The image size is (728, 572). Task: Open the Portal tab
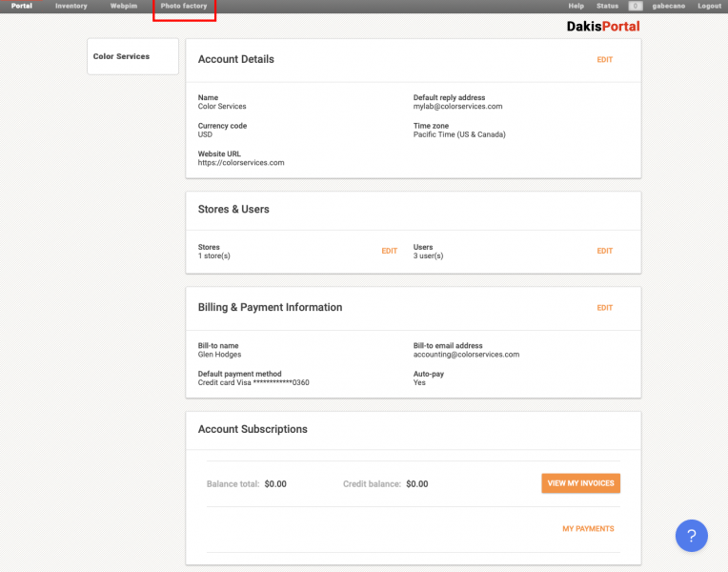pyautogui.click(x=22, y=7)
